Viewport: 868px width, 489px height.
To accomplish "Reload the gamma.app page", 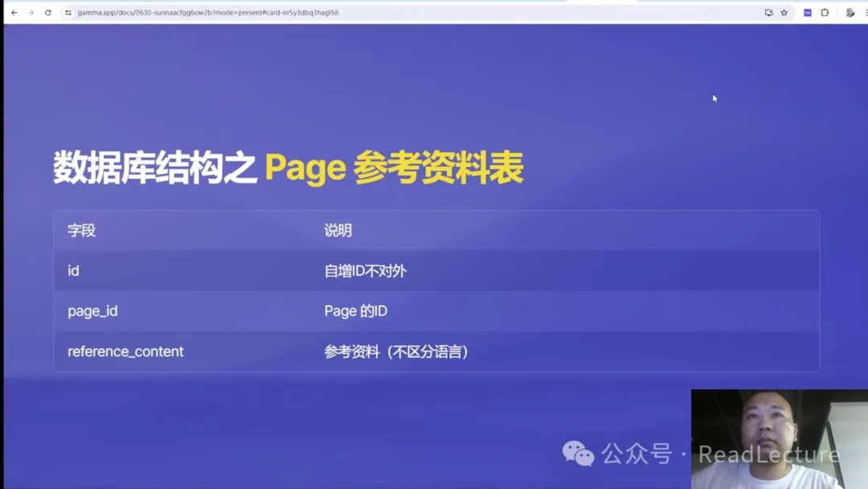I will click(x=48, y=13).
